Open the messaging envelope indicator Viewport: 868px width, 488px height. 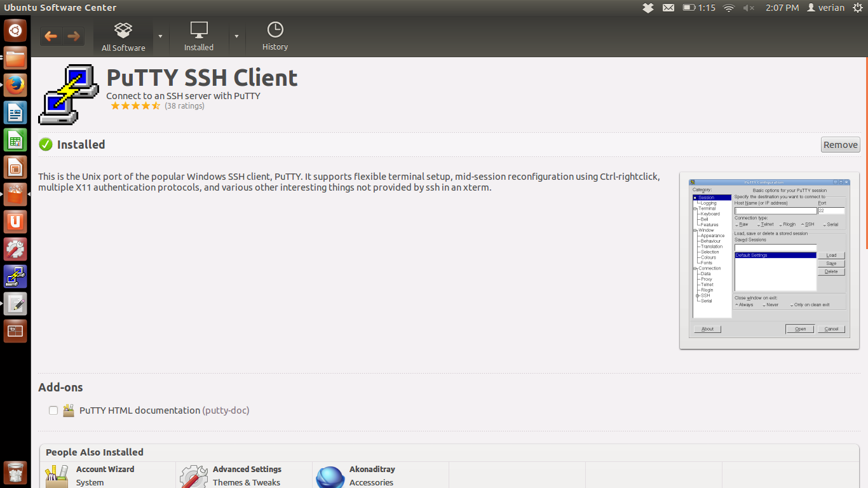(668, 8)
